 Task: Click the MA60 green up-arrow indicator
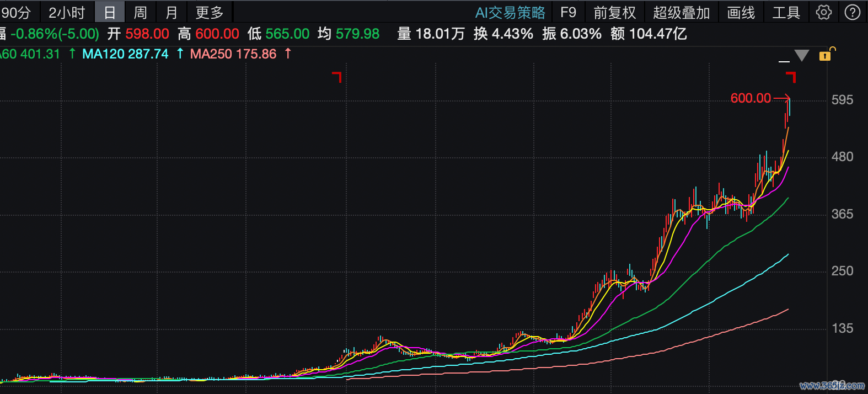(x=72, y=54)
